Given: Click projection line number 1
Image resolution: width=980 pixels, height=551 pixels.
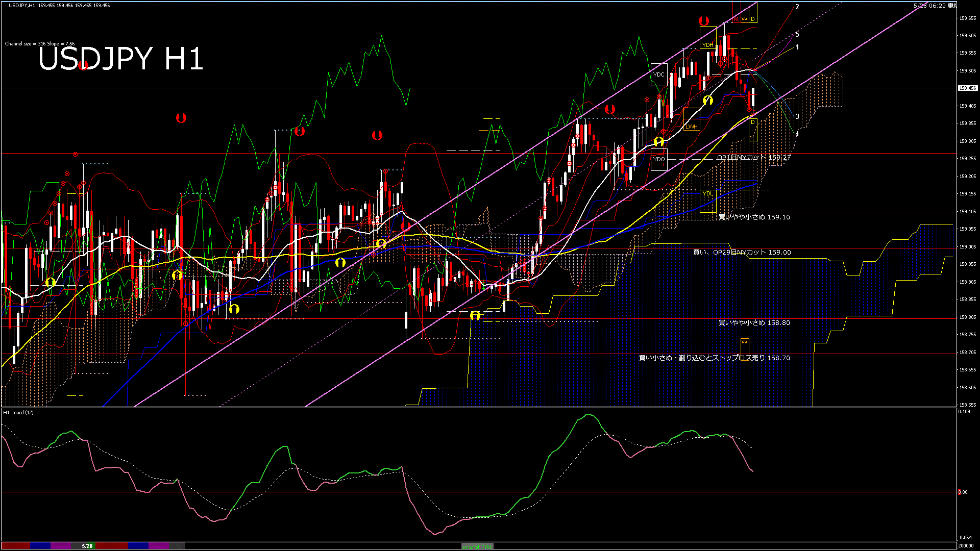Looking at the screenshot, I should 797,47.
